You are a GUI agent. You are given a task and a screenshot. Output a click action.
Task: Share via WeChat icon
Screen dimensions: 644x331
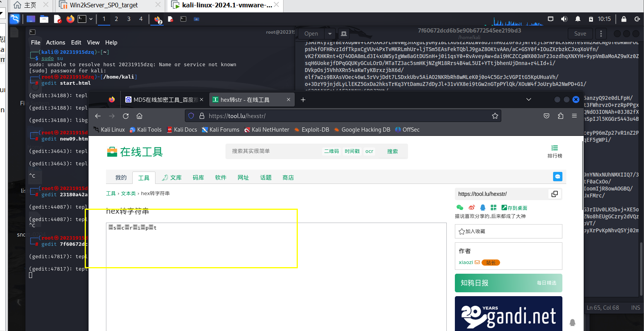[460, 208]
